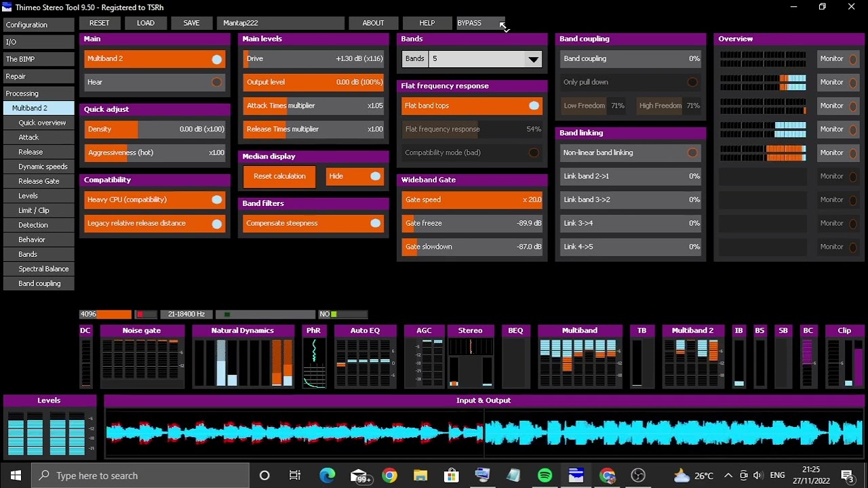Open the Natural Dynamics meter panel
The height and width of the screenshot is (488, 868).
coord(243,357)
